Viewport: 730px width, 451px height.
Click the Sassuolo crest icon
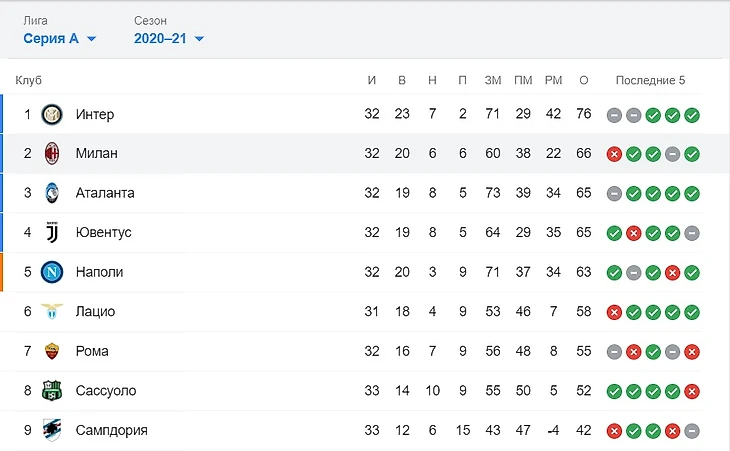pyautogui.click(x=52, y=391)
